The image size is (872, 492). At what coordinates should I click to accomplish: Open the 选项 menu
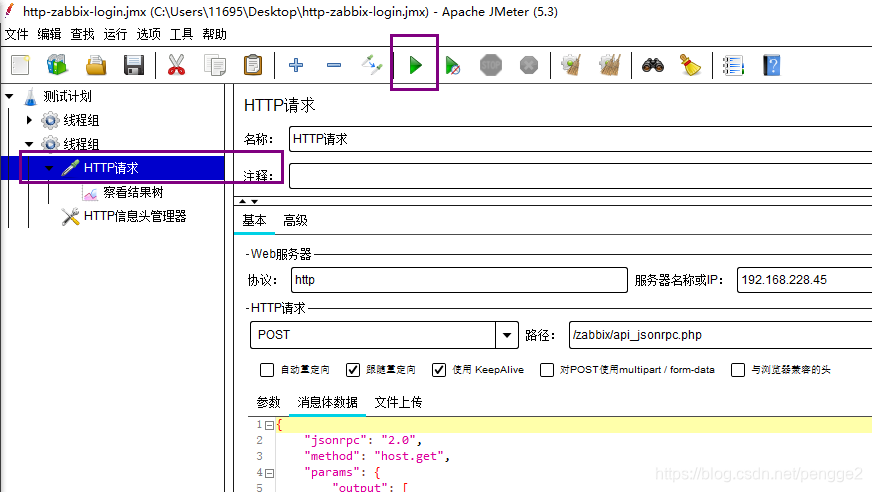pyautogui.click(x=148, y=34)
